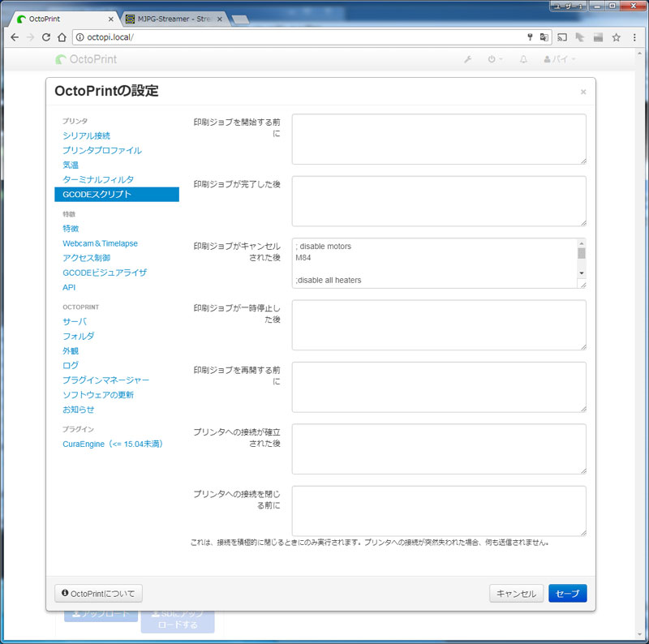
Task: Go to browser home page icon
Action: click(x=62, y=37)
